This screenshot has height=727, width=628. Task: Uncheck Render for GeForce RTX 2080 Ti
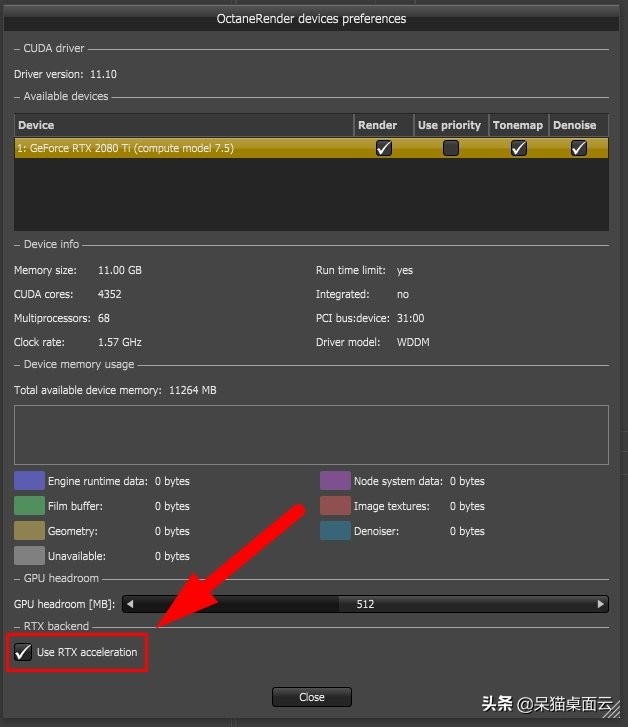(383, 148)
